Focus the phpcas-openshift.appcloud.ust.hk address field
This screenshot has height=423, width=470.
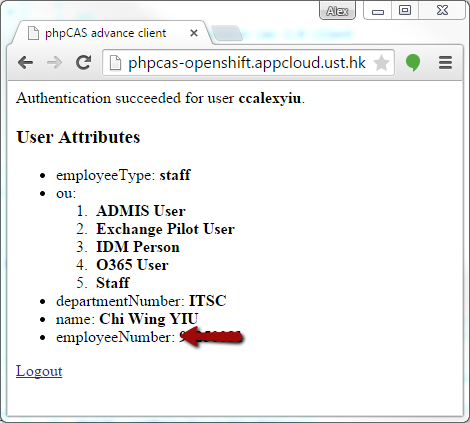click(x=247, y=63)
